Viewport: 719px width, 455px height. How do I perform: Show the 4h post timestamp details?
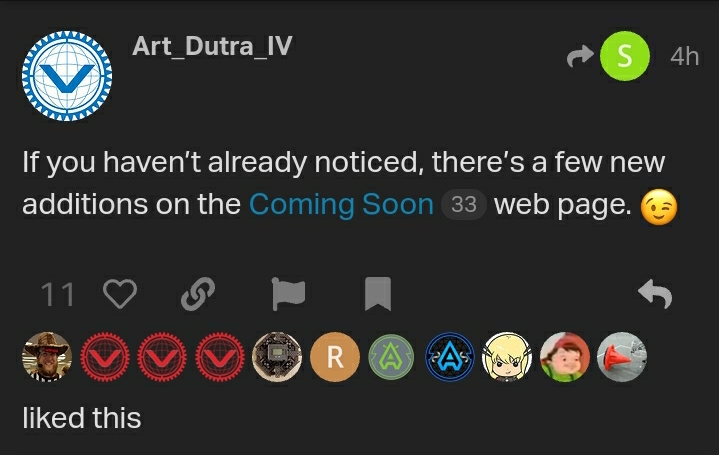pyautogui.click(x=684, y=57)
